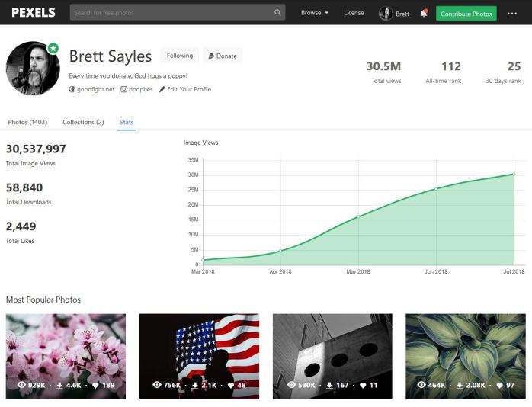
Task: Open the notifications bell
Action: click(424, 13)
